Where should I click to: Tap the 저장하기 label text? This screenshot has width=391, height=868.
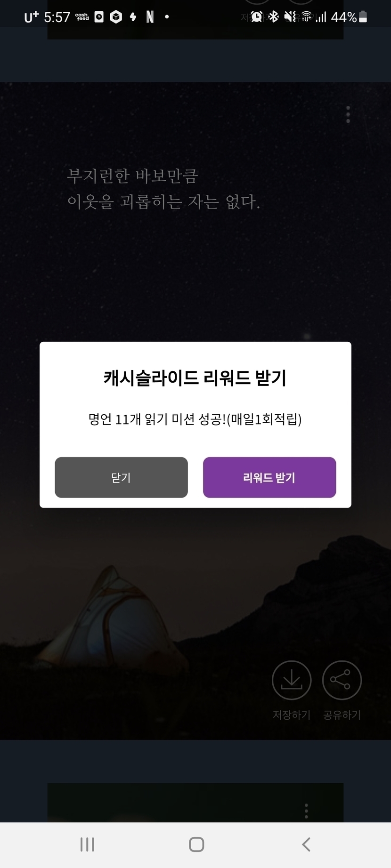pos(292,715)
